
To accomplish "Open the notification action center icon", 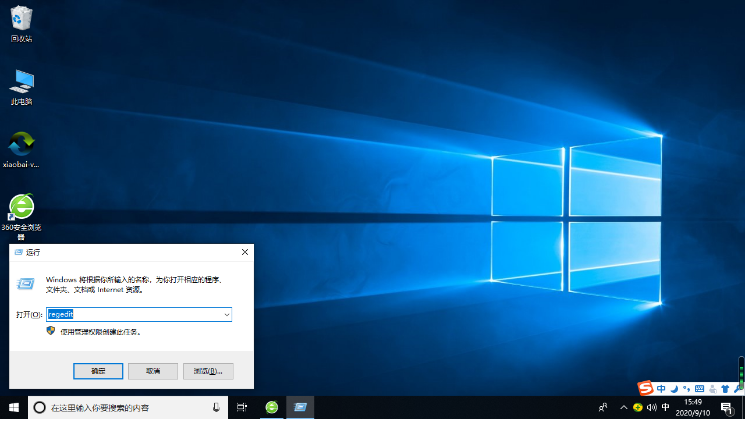I will (x=727, y=408).
